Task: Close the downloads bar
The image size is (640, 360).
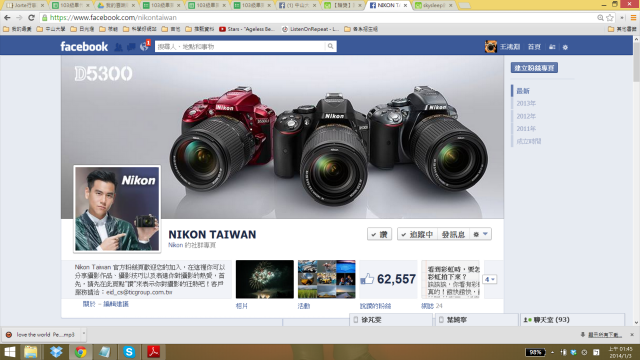Action: click(x=632, y=334)
